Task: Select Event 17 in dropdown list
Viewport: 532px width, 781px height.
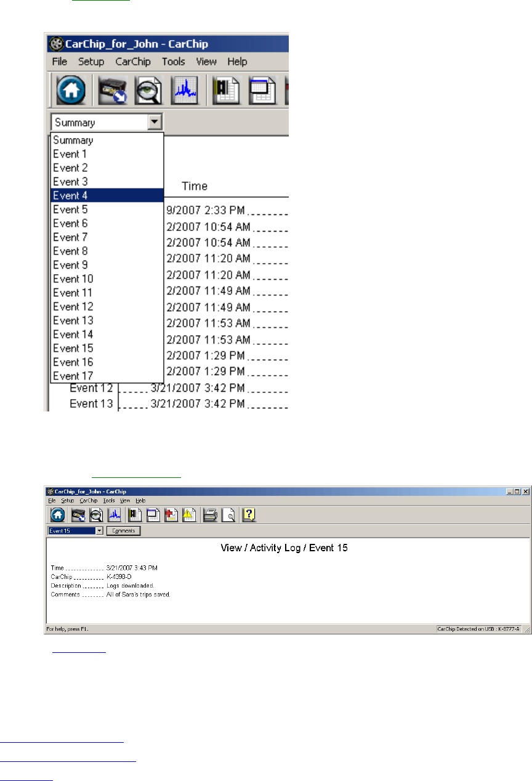Action: pyautogui.click(x=107, y=376)
